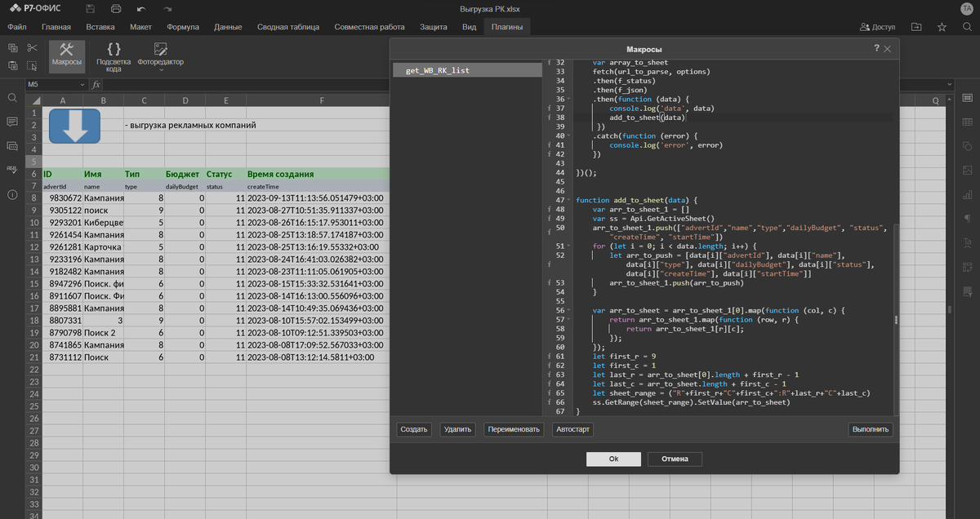The image size is (980, 519).
Task: Expand the Фоторедактор dropdown arrow
Action: (160, 70)
